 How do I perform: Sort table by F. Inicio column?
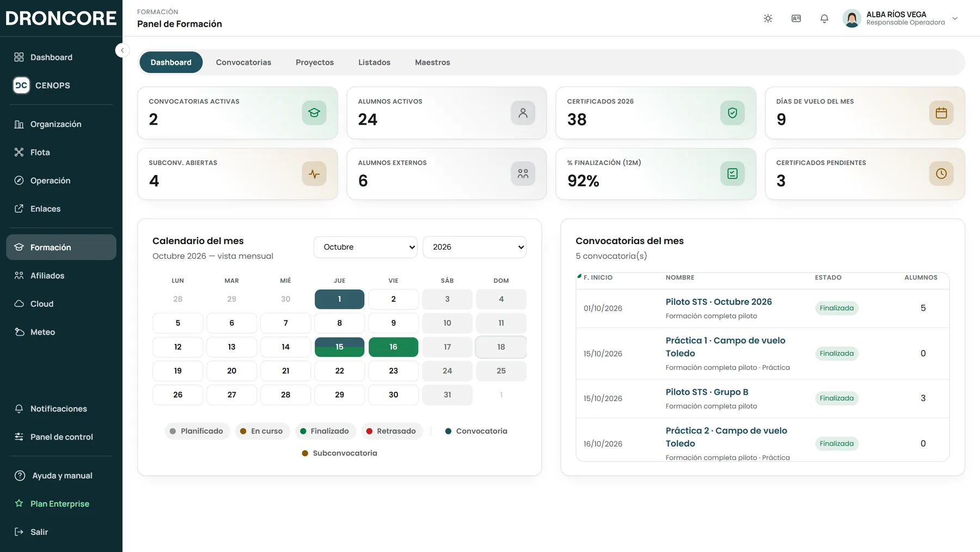[598, 277]
